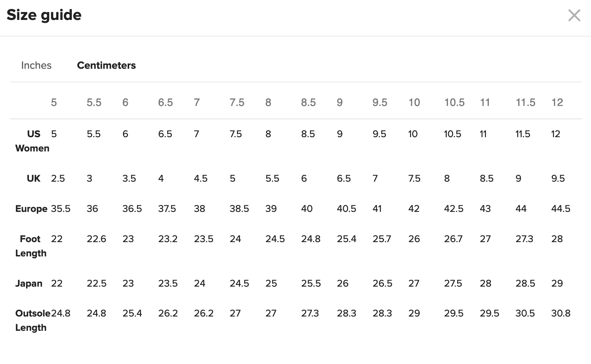Image resolution: width=591 pixels, height=364 pixels.
Task: Click Europe size 40.5 cell
Action: 346,209
